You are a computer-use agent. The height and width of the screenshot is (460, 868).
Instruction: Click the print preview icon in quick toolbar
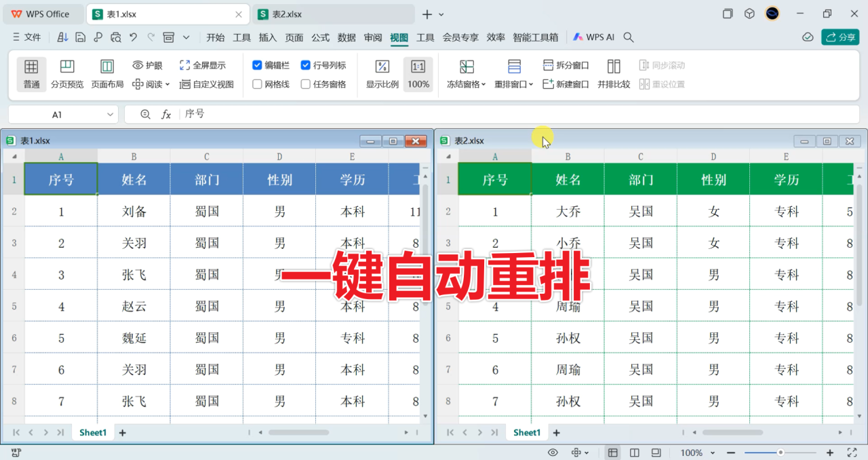(115, 37)
